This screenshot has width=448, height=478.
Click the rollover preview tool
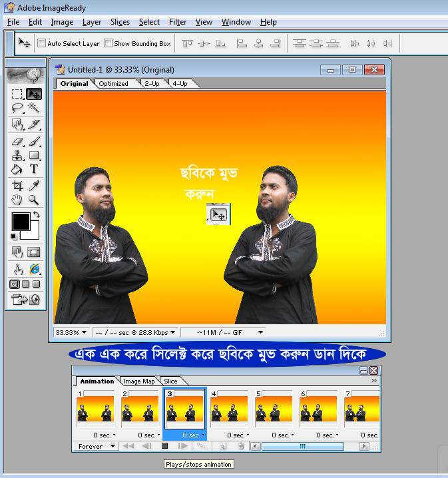17,270
